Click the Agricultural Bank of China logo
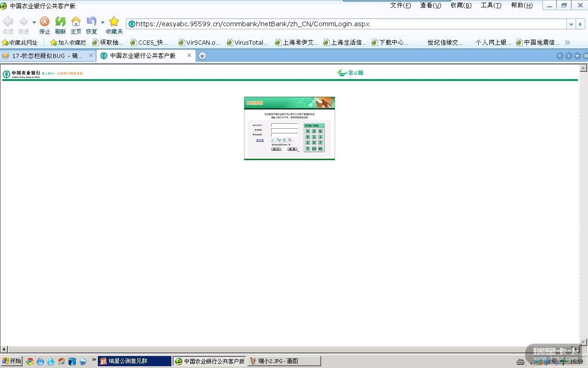This screenshot has width=588, height=368. 22,74
